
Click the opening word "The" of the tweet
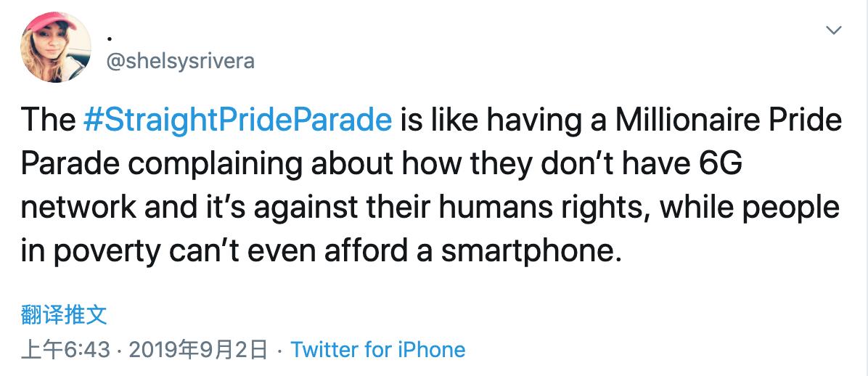click(48, 120)
